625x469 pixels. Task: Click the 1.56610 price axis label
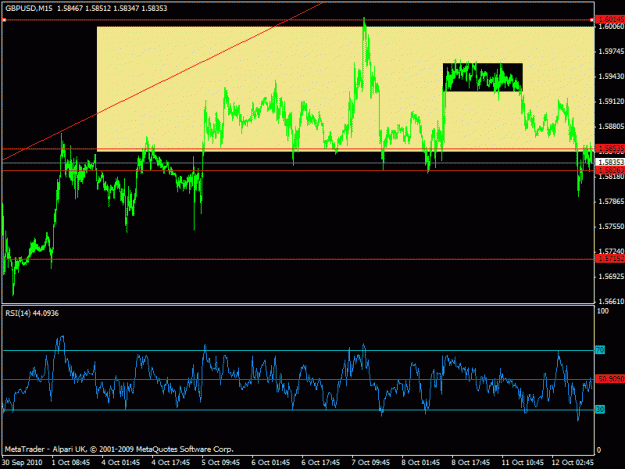click(611, 301)
